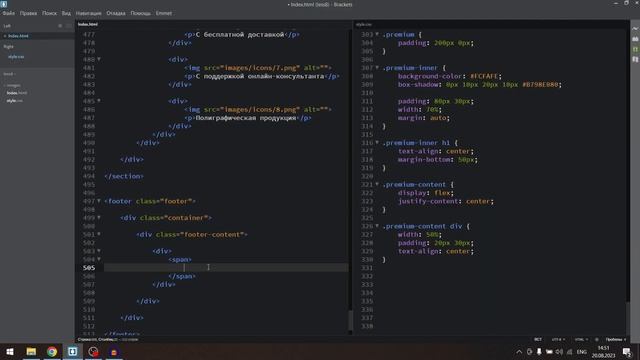Image resolution: width=640 pixels, height=360 pixels.
Task: Open the Extension Manager icon
Action: [635, 39]
